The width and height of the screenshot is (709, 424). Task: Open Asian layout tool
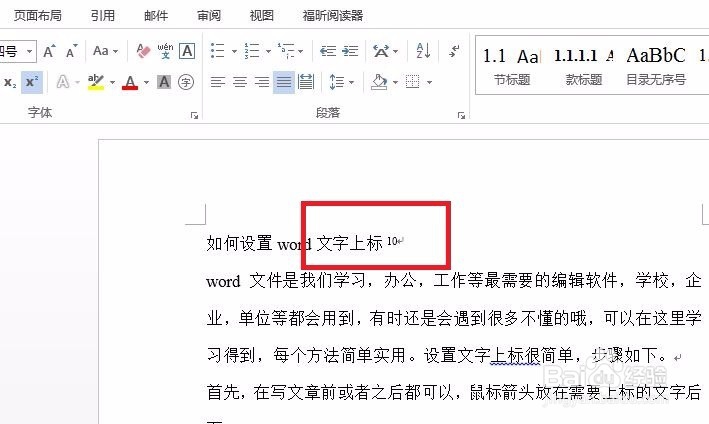tap(381, 51)
